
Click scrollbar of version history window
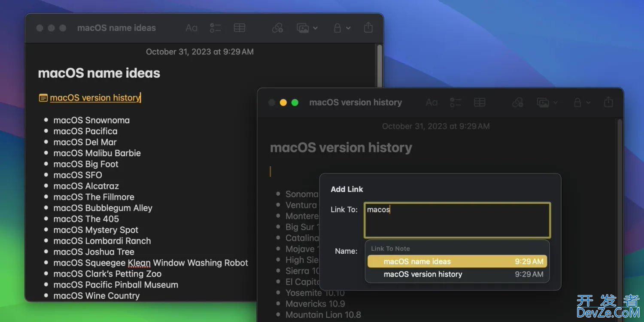tap(620, 220)
